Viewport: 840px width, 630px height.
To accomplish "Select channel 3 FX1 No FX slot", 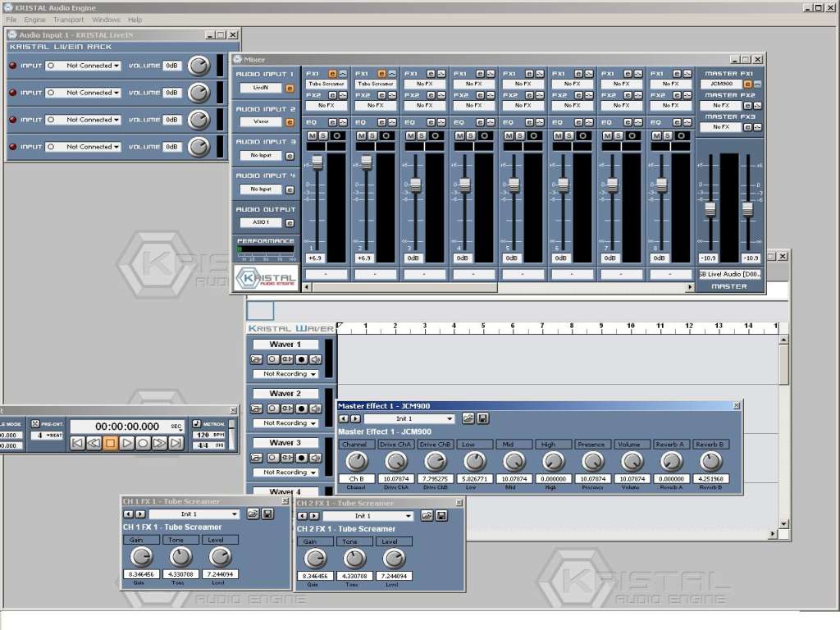I will [x=424, y=84].
